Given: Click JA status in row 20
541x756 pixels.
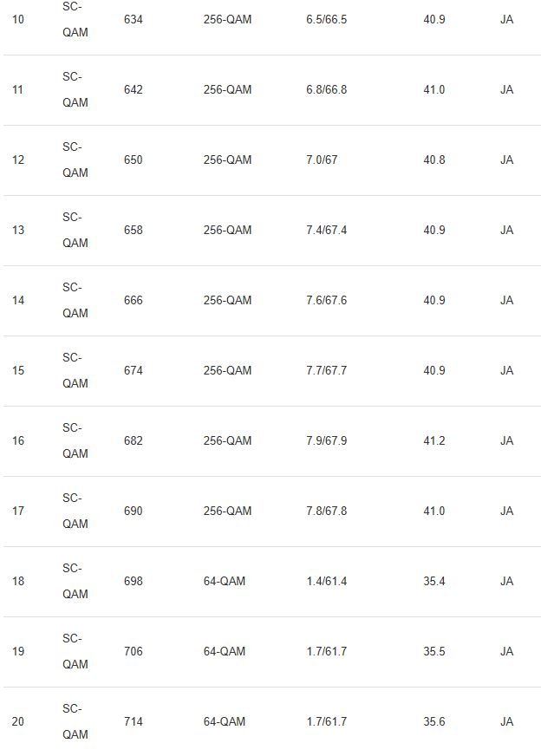Looking at the screenshot, I should point(507,722).
